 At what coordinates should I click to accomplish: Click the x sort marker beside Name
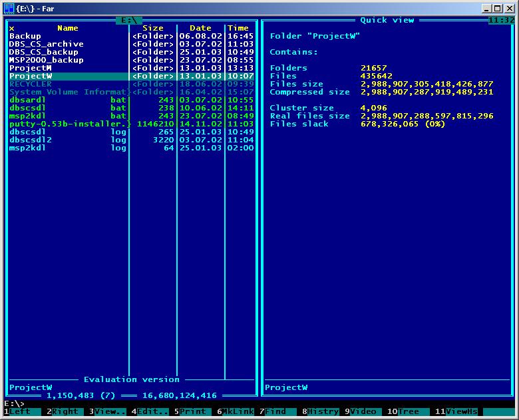coord(11,29)
